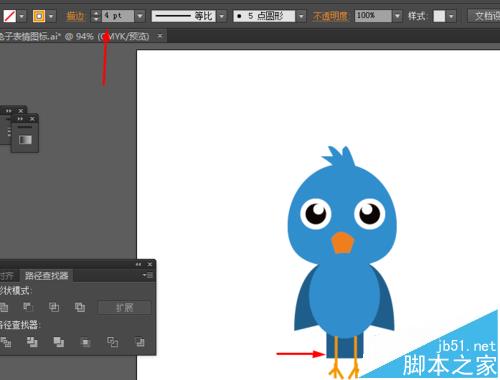Click the Divide pathfinder icon
Viewport: 500px width, 380px height.
6,342
